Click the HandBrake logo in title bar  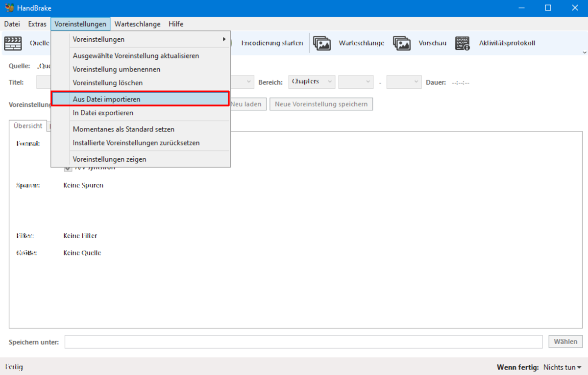coord(9,8)
